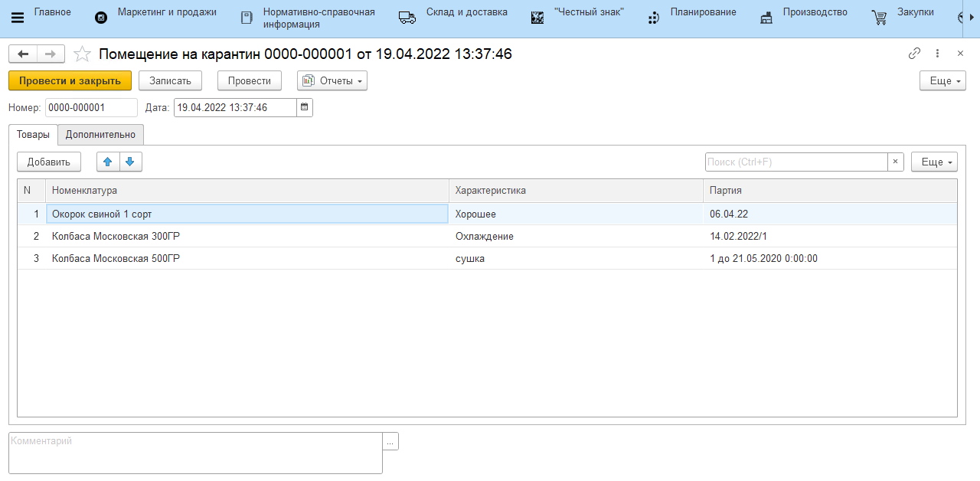Screen dimensions: 980x481
Task: Open the Производство menu section
Action: click(x=815, y=13)
